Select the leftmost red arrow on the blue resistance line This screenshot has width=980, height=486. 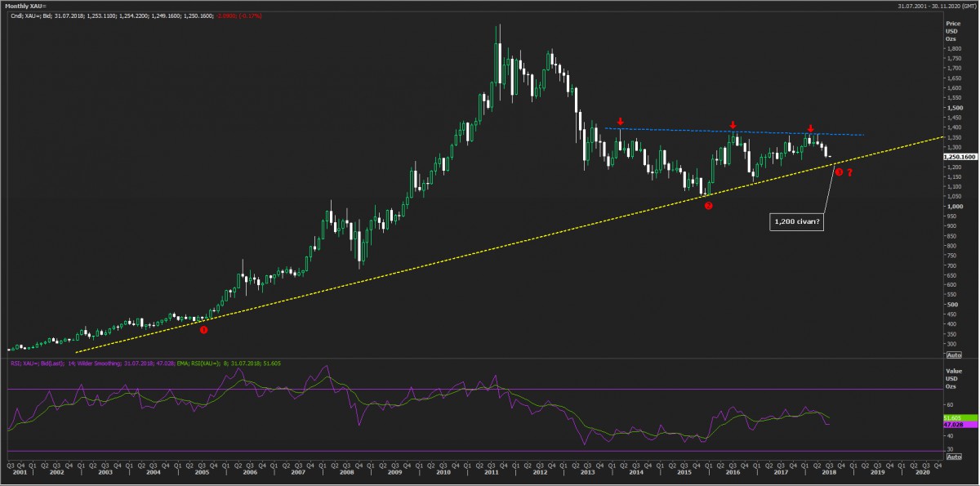point(621,121)
